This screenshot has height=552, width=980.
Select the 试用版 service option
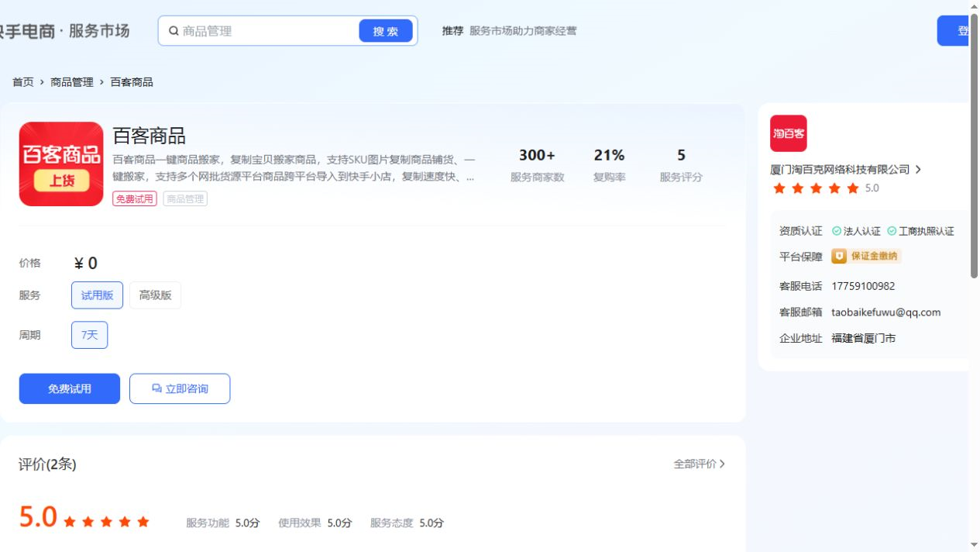click(97, 295)
